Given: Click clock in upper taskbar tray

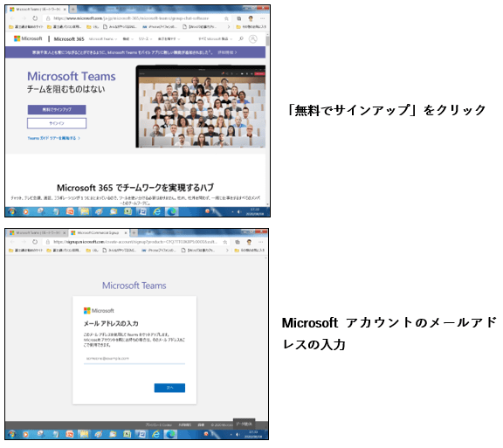Looking at the screenshot, I should [x=255, y=212].
